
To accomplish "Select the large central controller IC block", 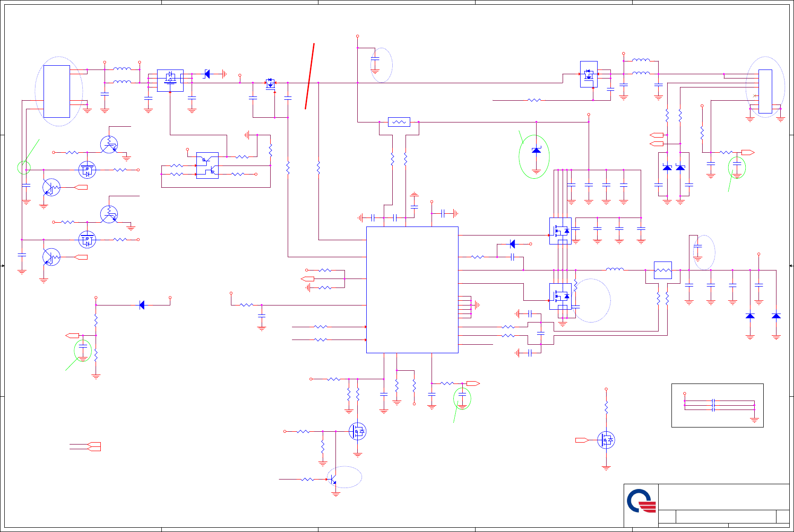I will 412,289.
